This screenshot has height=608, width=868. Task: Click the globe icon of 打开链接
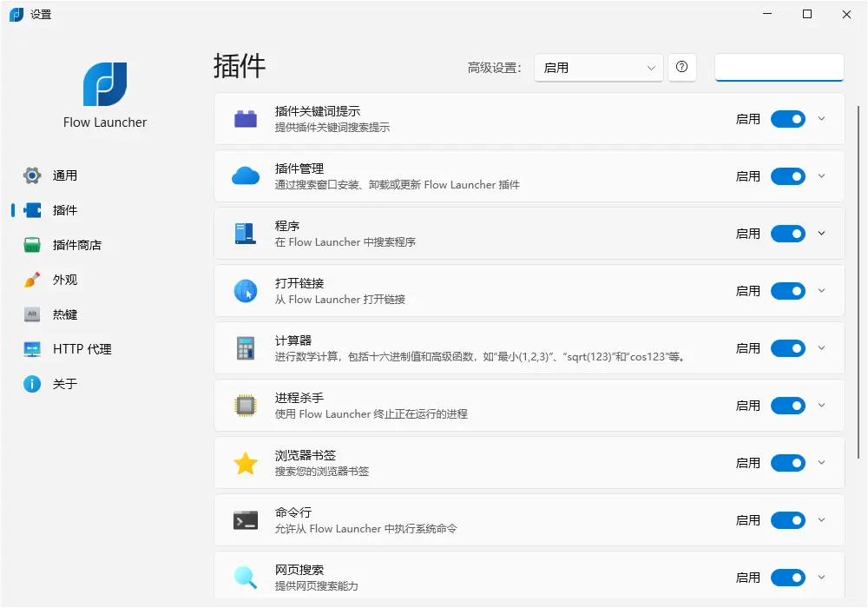pyautogui.click(x=246, y=291)
